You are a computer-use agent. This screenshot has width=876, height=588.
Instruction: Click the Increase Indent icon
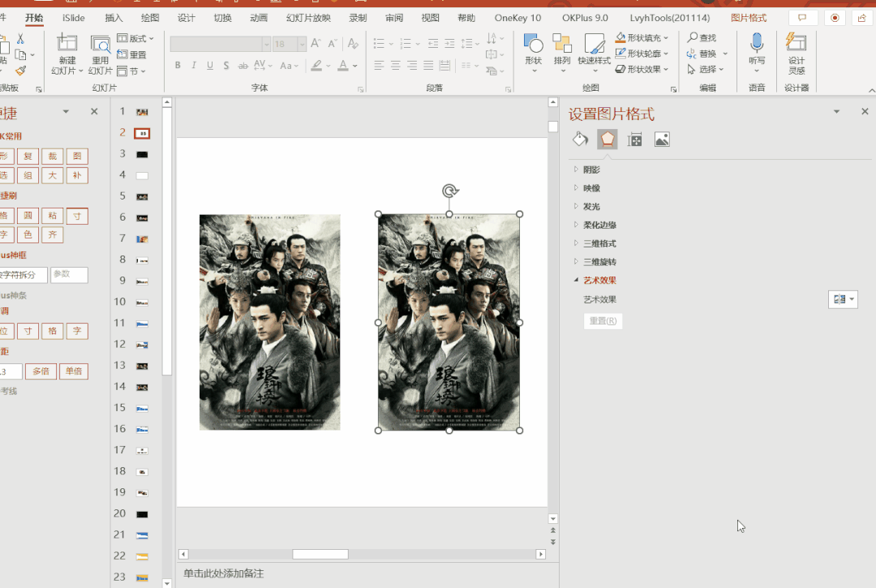coord(449,43)
